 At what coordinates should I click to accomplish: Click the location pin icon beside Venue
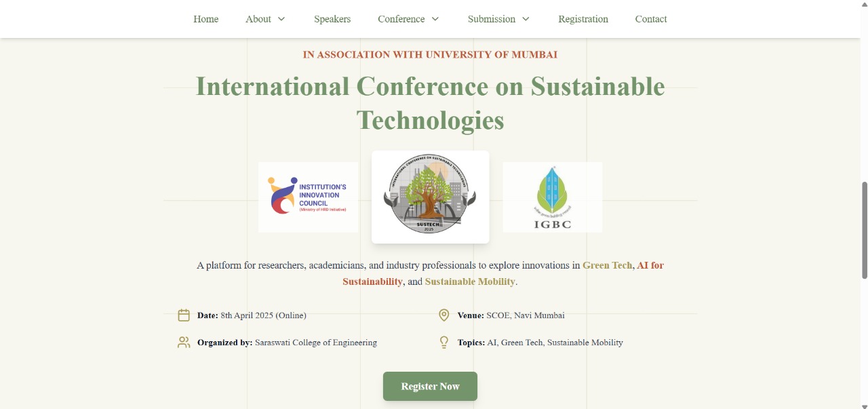click(444, 315)
